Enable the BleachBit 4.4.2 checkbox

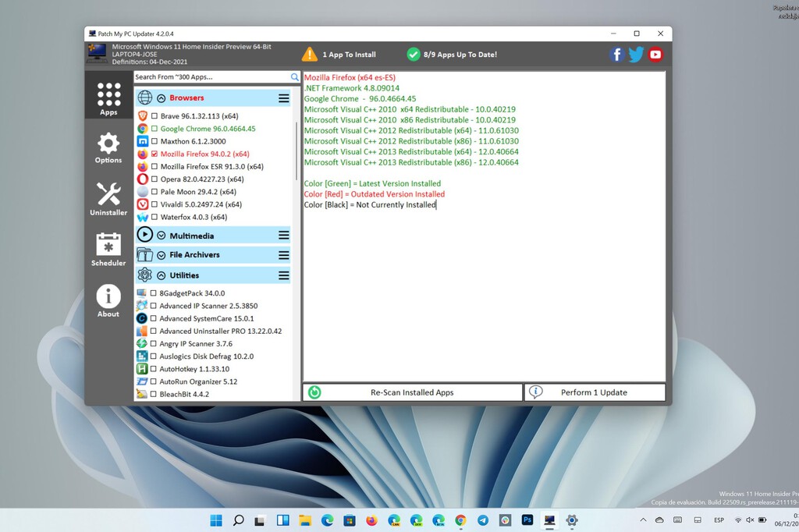click(154, 395)
